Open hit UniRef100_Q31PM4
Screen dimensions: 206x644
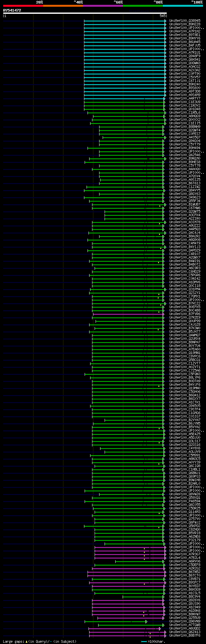coord(185,289)
